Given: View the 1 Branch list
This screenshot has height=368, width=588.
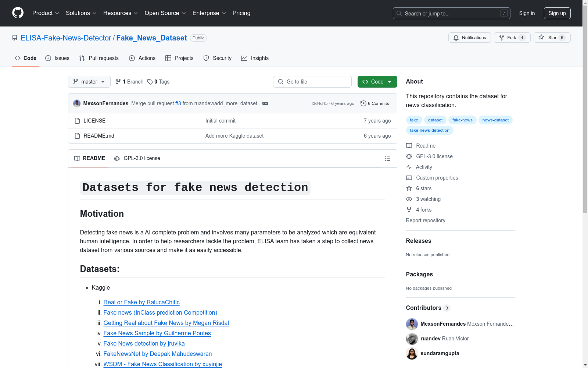Looking at the screenshot, I should 129,82.
